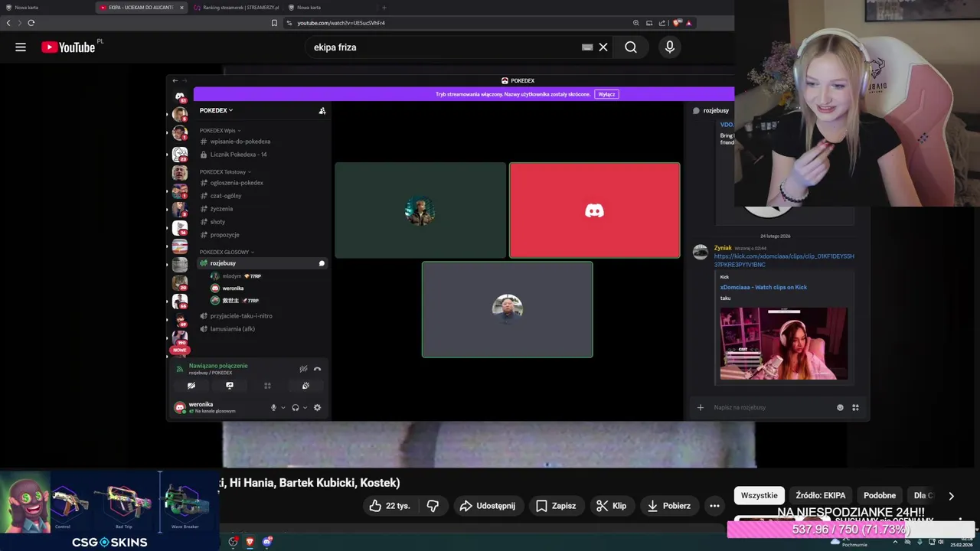The height and width of the screenshot is (551, 980).
Task: Disconnect from voice call icon
Action: tap(317, 369)
